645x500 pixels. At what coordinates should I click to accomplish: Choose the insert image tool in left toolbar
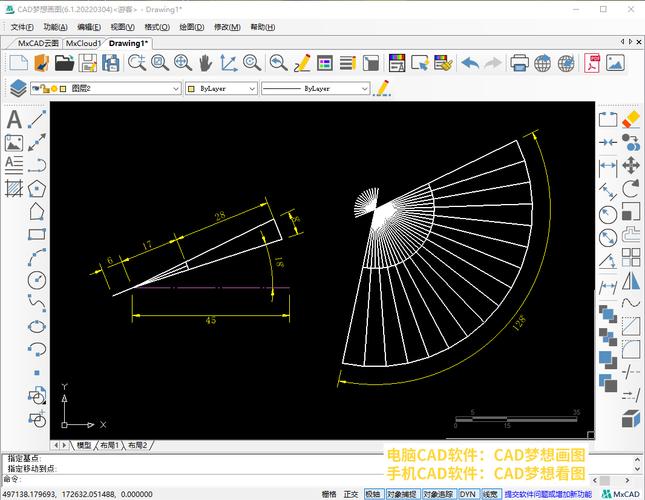pyautogui.click(x=14, y=143)
